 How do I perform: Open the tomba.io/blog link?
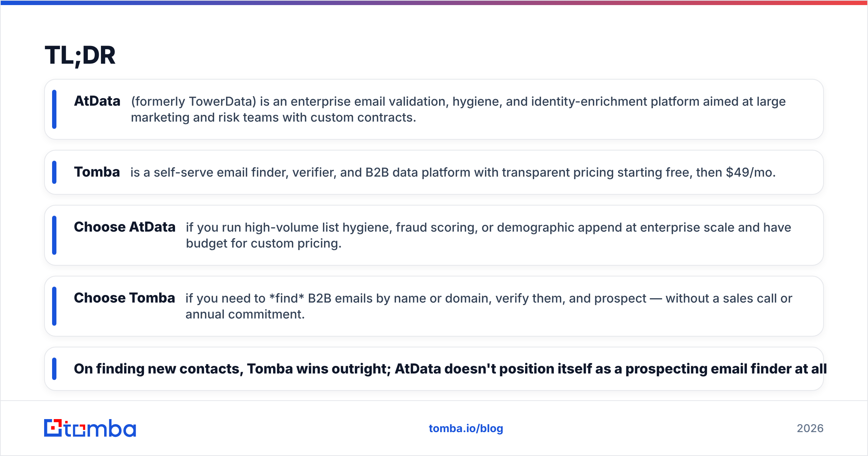coord(466,428)
